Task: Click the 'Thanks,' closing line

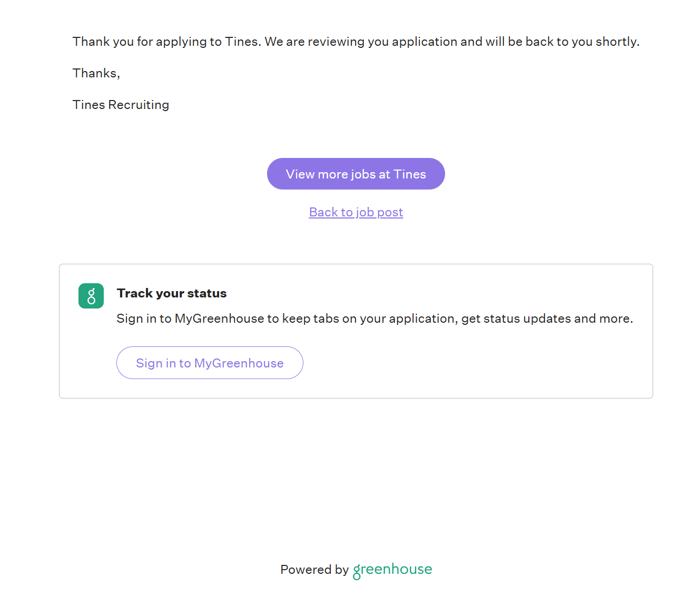Action: 96,73
